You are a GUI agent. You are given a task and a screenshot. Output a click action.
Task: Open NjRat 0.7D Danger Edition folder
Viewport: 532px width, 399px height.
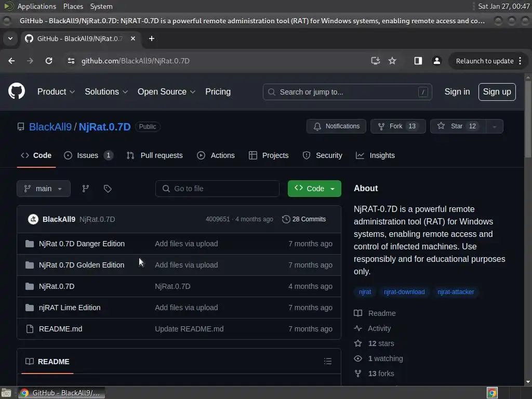pos(82,244)
